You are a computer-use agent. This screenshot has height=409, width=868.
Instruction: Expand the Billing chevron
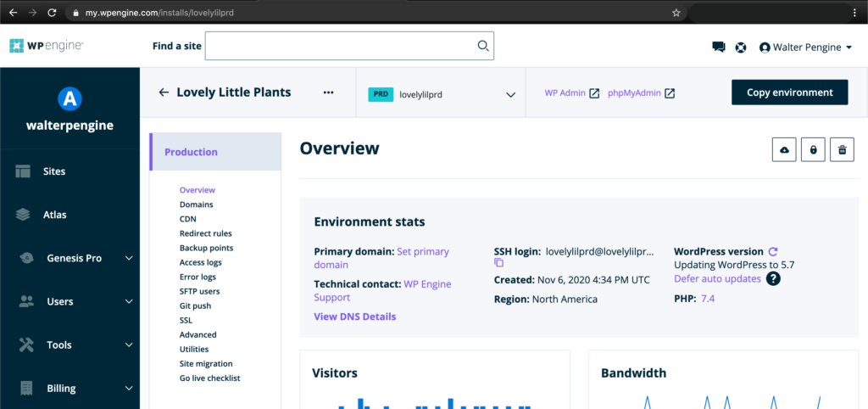coord(129,388)
